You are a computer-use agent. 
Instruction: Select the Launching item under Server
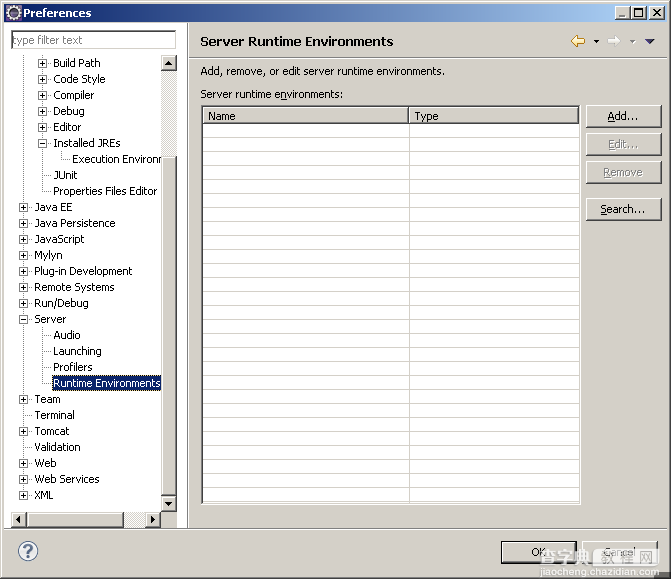click(77, 351)
